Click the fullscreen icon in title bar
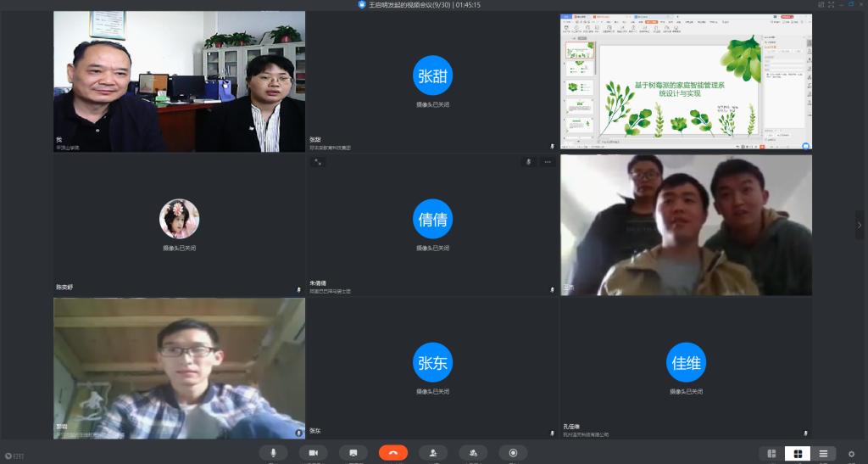This screenshot has width=868, height=464. pos(830,5)
